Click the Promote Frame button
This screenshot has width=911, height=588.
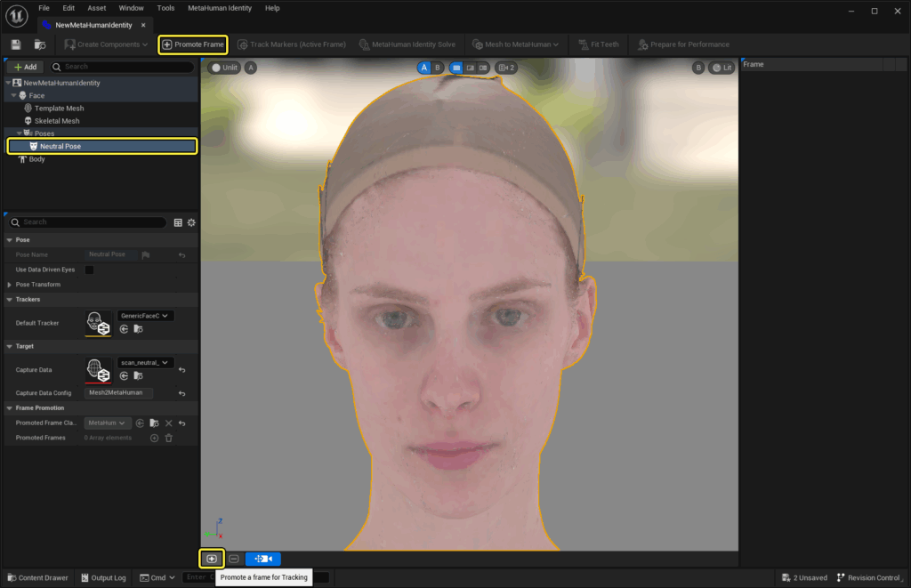coord(192,44)
